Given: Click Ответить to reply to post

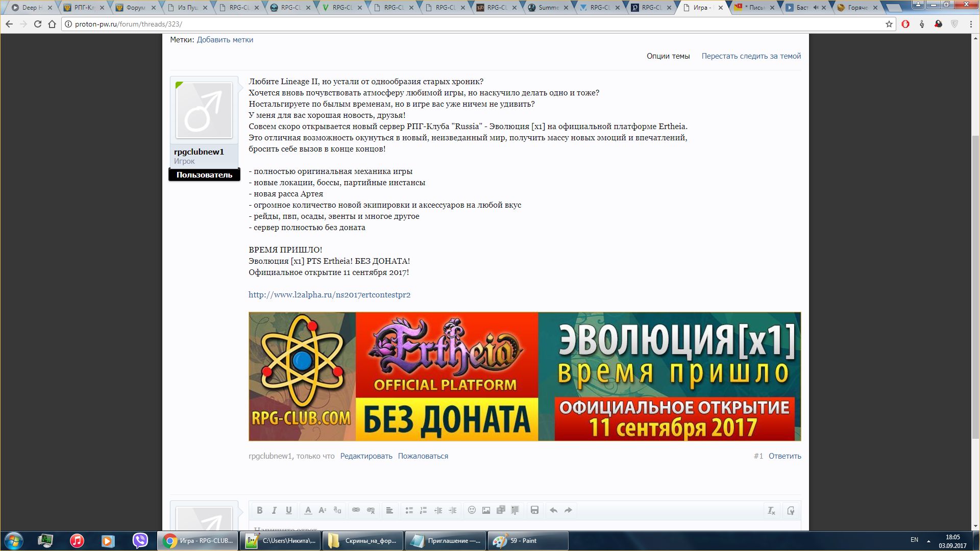Looking at the screenshot, I should tap(785, 456).
